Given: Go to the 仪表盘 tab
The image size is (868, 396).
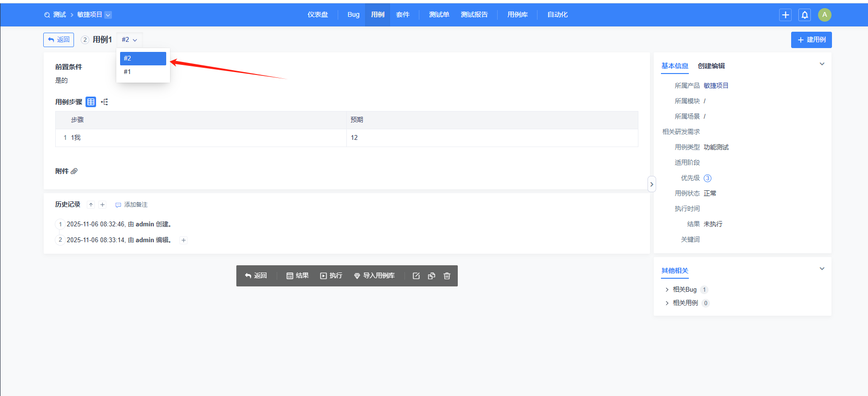Looking at the screenshot, I should click(318, 15).
